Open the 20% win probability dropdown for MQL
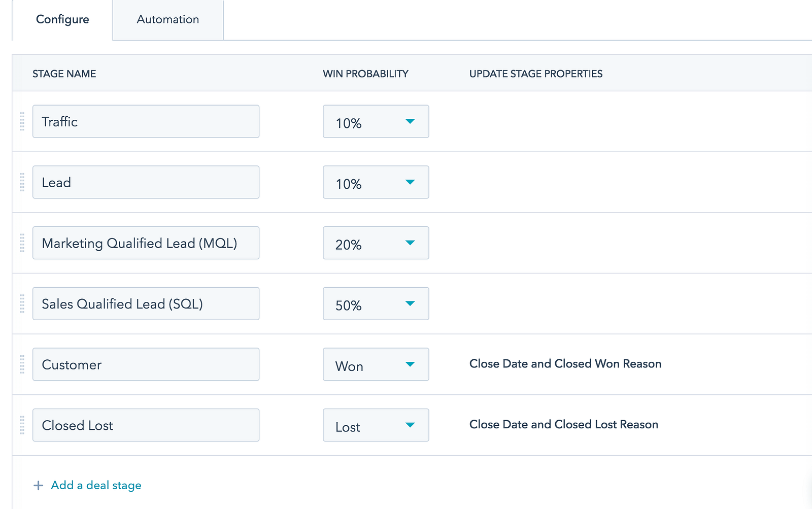812x509 pixels. [x=376, y=243]
